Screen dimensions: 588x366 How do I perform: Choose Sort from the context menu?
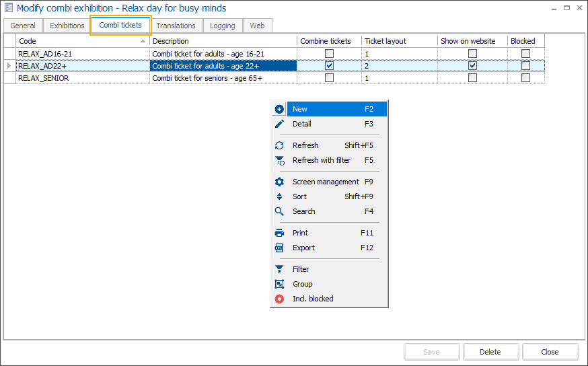[x=300, y=196]
